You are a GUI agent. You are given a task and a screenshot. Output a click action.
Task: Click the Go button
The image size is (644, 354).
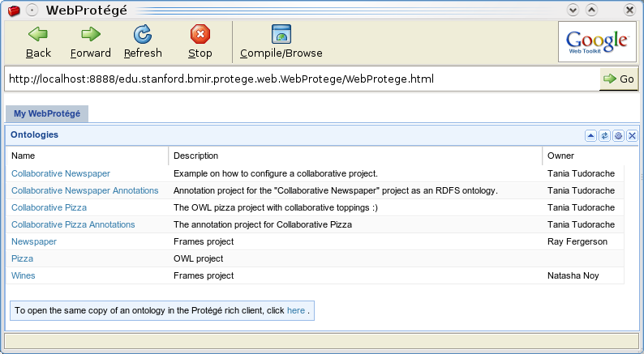619,79
